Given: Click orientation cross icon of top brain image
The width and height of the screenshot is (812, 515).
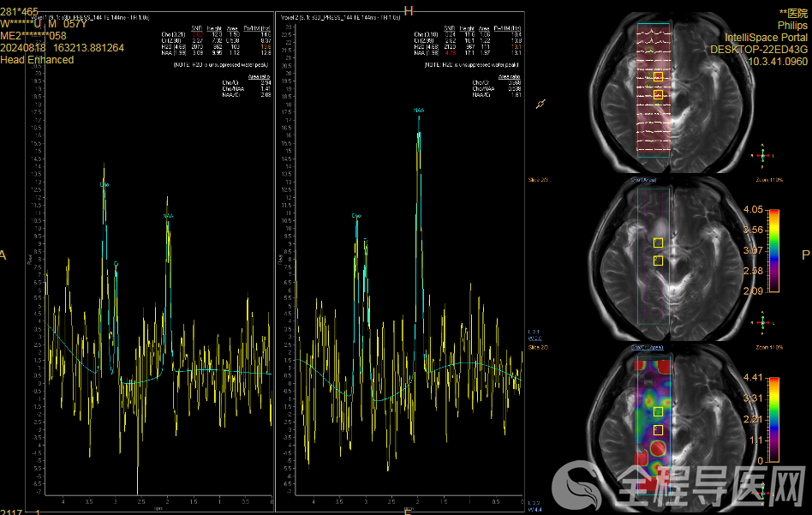Looking at the screenshot, I should click(x=762, y=155).
